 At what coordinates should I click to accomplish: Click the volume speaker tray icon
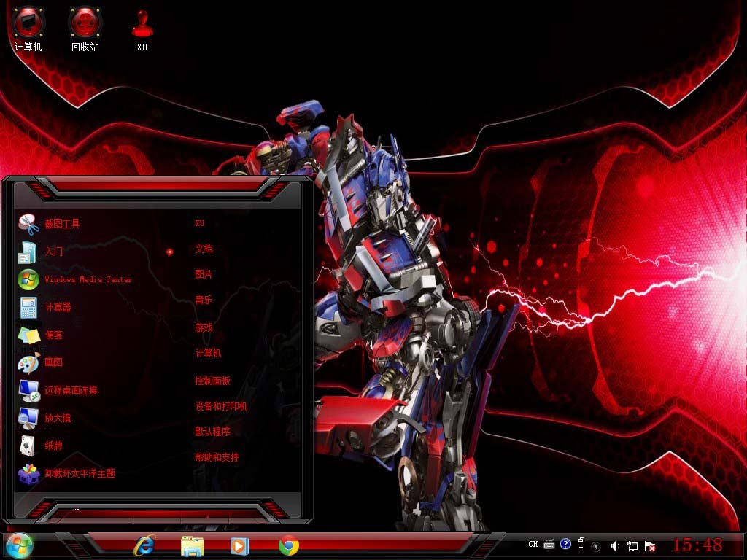pos(615,545)
